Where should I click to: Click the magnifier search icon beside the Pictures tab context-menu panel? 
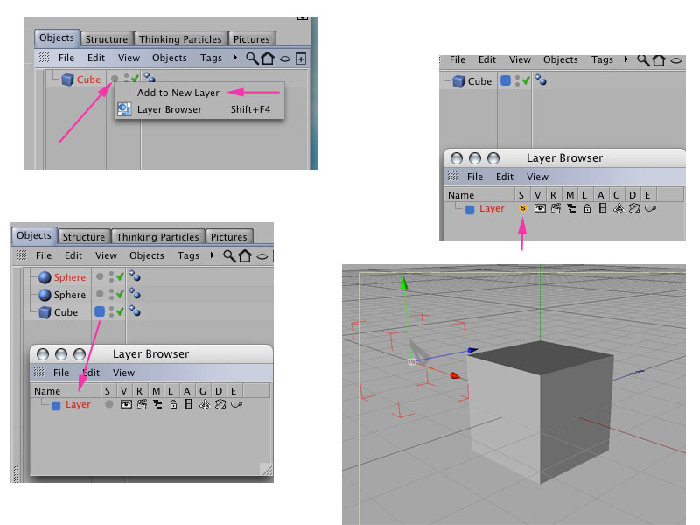252,58
